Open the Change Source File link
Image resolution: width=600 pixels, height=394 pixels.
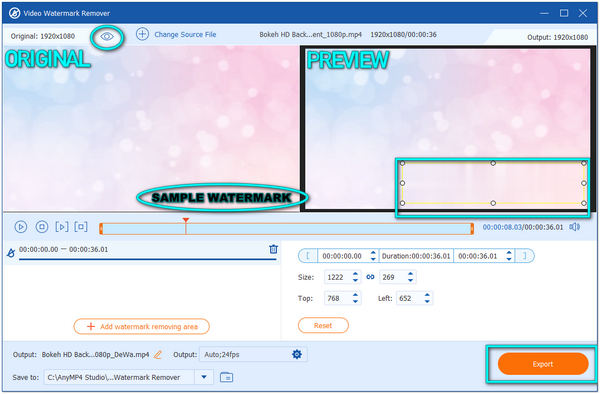click(185, 34)
